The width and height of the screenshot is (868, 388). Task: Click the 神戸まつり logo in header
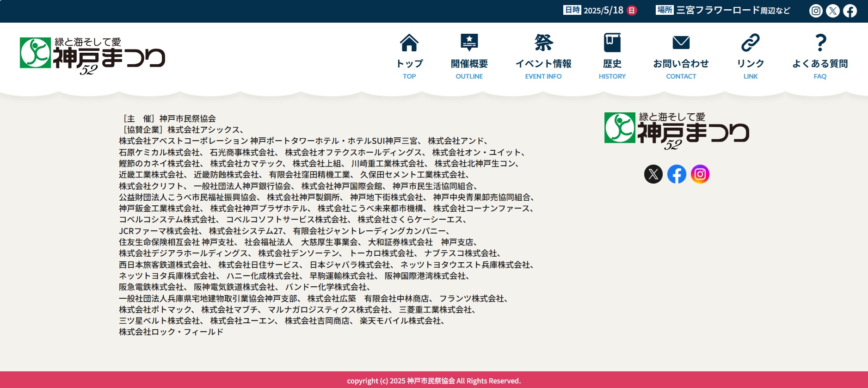pyautogui.click(x=92, y=56)
